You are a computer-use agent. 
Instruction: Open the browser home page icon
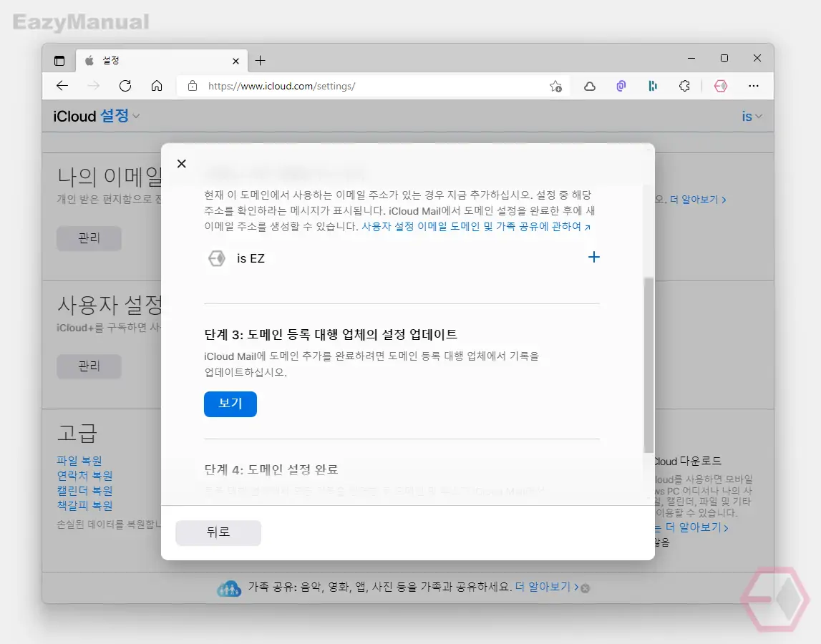point(157,86)
